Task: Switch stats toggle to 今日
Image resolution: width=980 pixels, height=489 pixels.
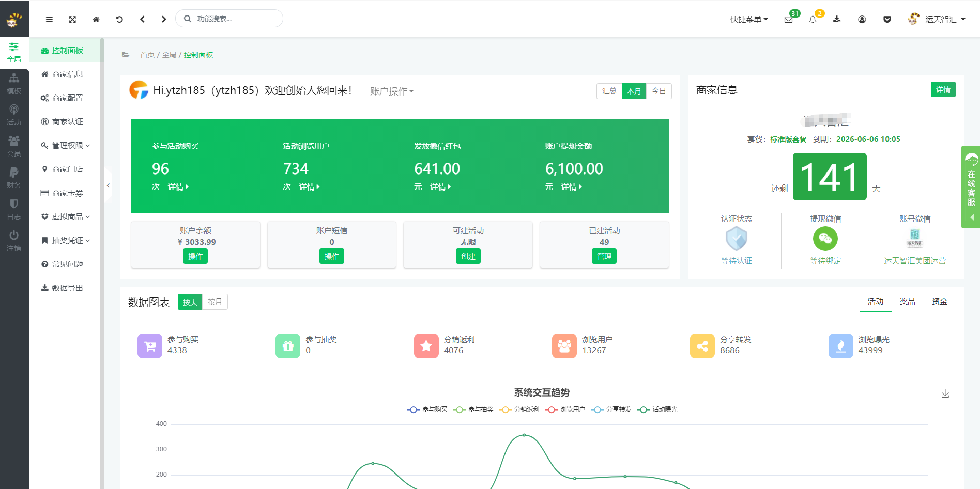Action: [659, 91]
